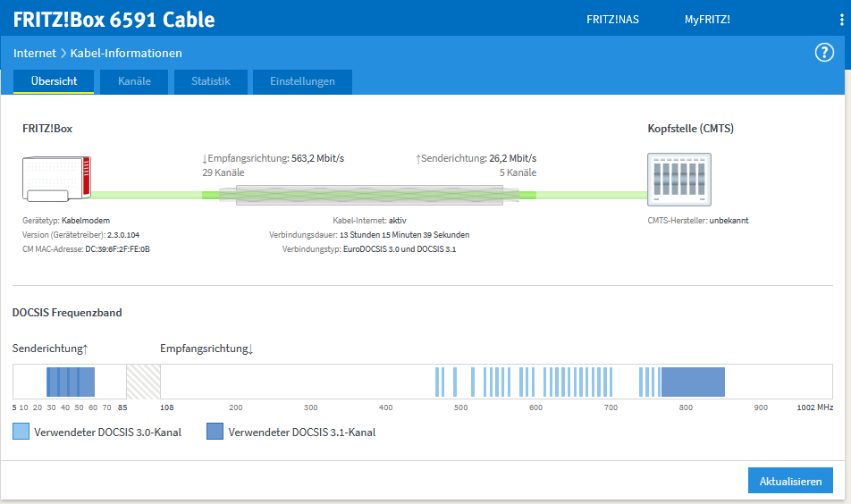Viewport: 851px width, 504px height.
Task: Click the upstream DOCSIS channel block
Action: pos(71,382)
